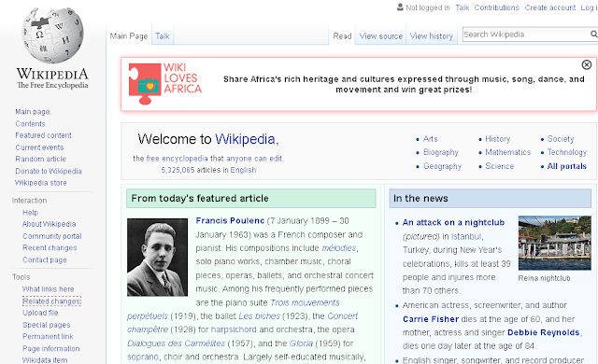Open the user Talk link at top

click(463, 7)
